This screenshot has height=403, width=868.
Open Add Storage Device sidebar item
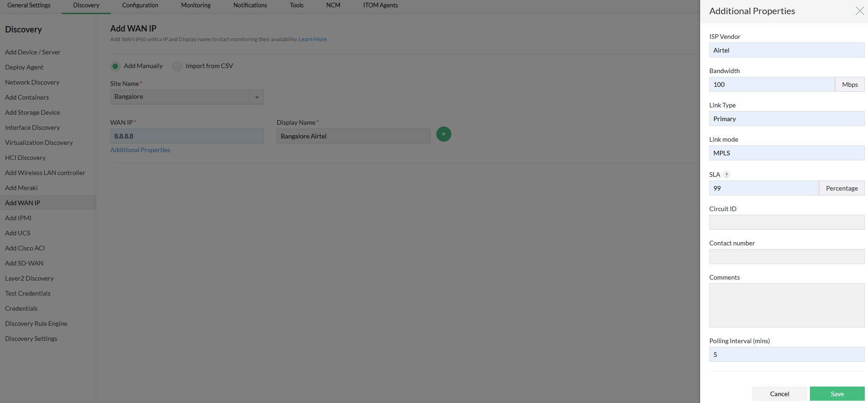point(32,112)
